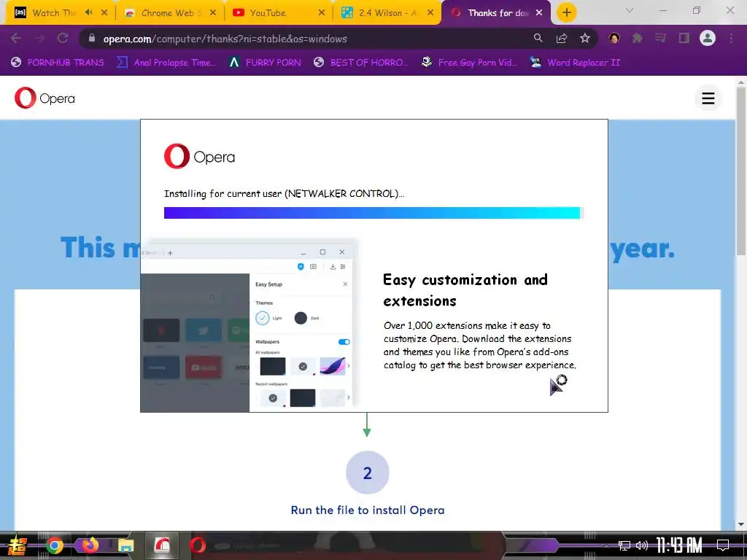
Task: Open the tab search chevron
Action: click(x=630, y=10)
